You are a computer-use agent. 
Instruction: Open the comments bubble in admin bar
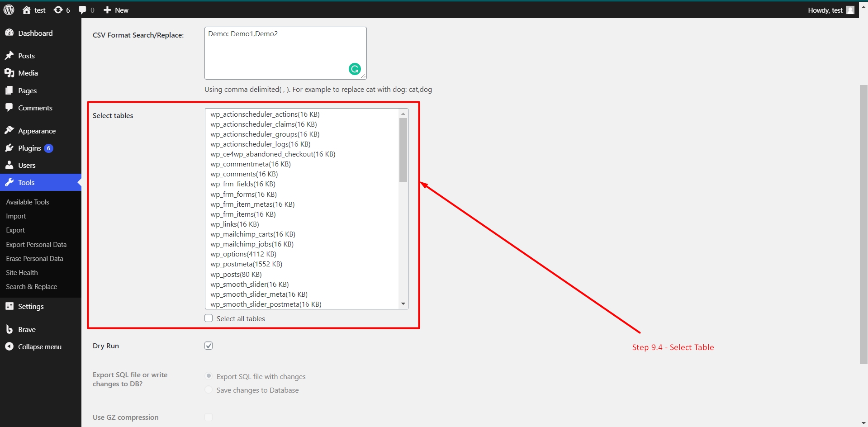click(82, 10)
